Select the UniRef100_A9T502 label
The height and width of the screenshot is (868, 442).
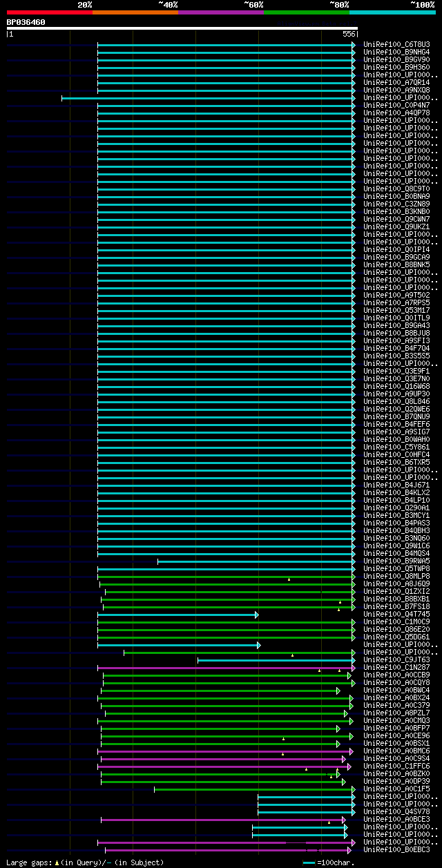(396, 295)
